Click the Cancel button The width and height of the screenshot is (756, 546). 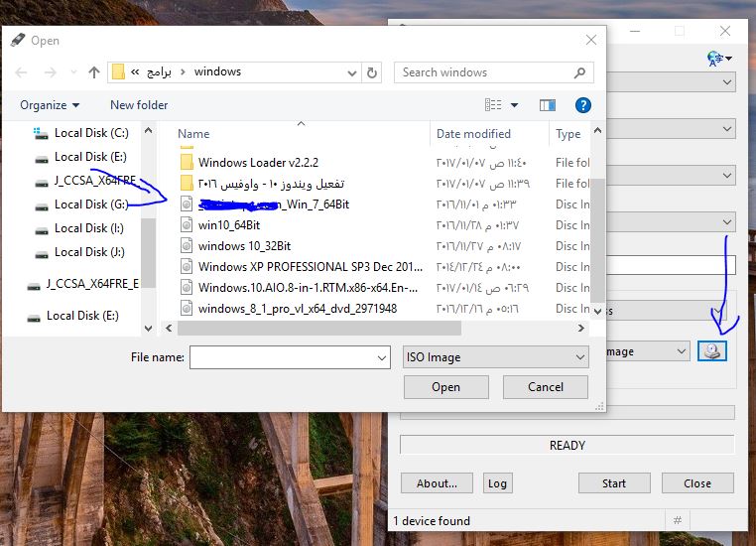pos(546,387)
